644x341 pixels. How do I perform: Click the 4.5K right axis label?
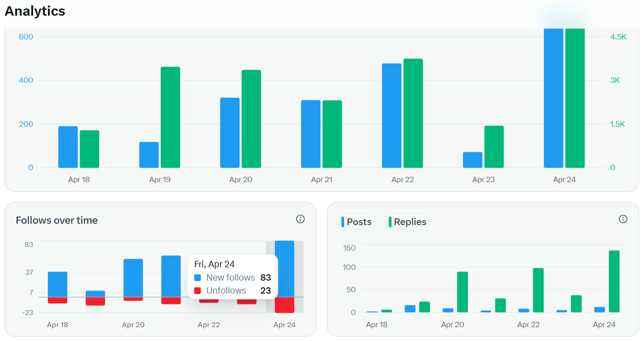click(x=618, y=37)
